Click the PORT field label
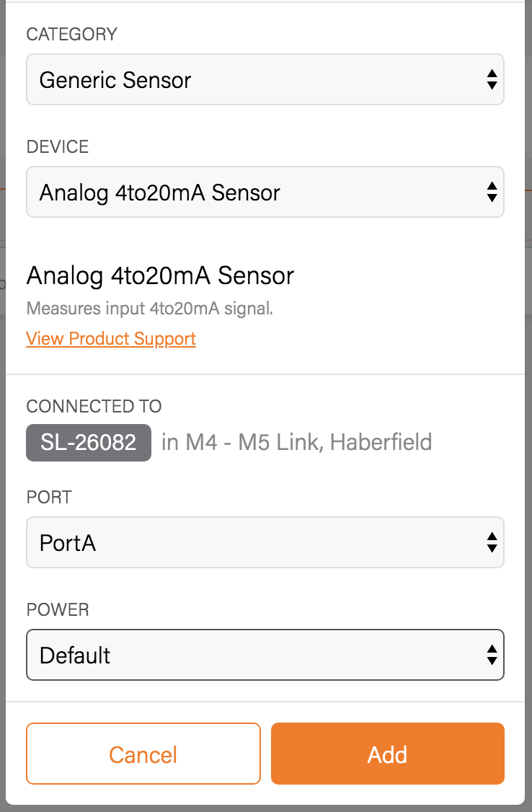 [49, 498]
